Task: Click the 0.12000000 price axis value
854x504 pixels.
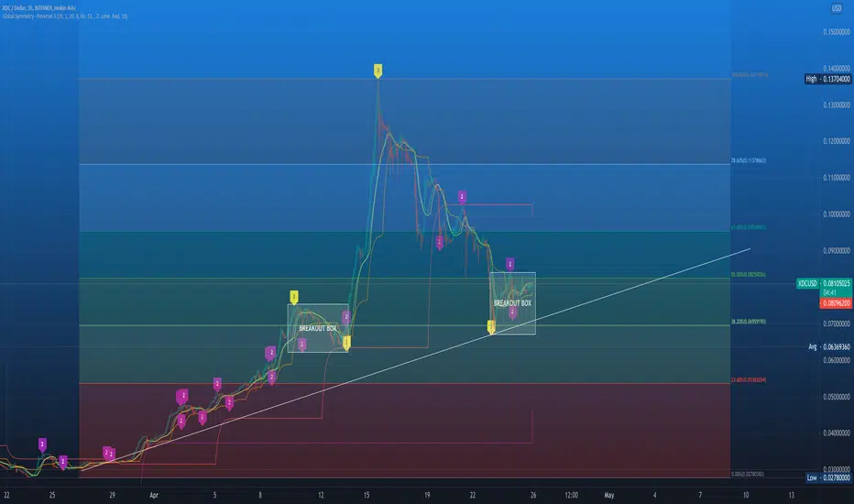Action: pos(837,141)
